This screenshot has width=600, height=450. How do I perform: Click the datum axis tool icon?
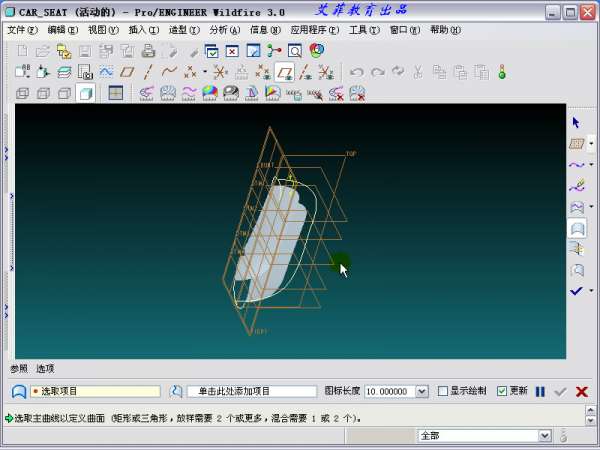(148, 72)
